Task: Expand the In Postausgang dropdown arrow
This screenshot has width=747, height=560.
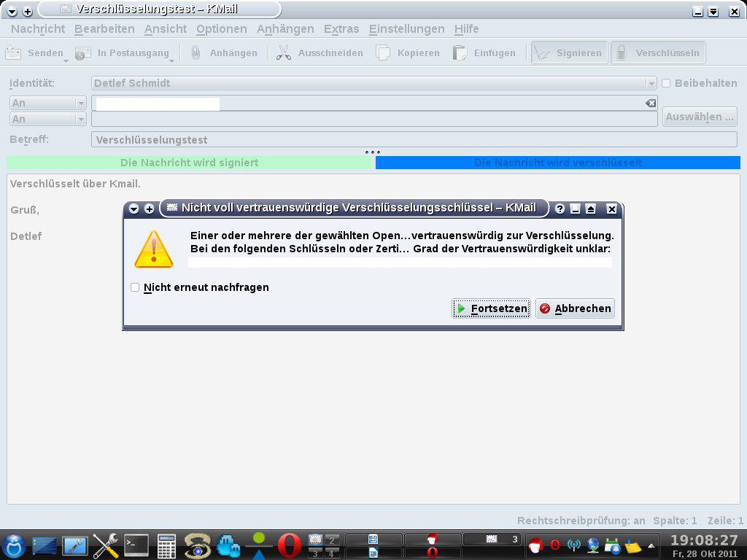Action: pos(171,61)
